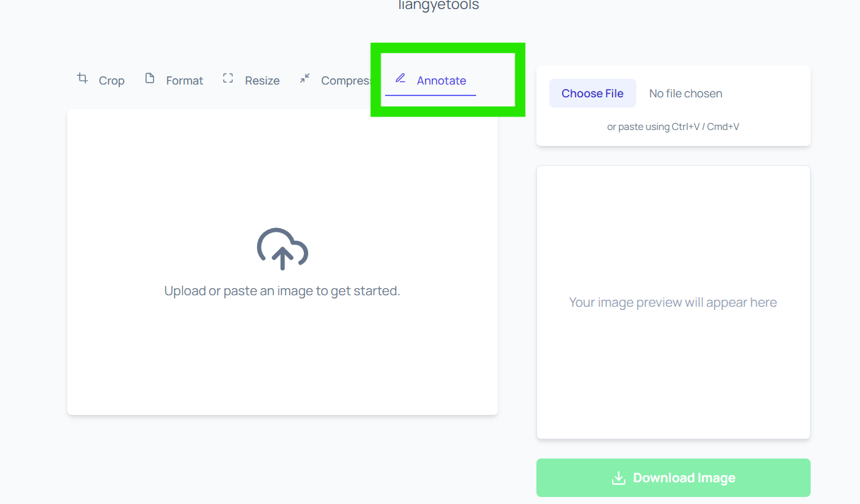
Task: Click the cloud upload icon
Action: pyautogui.click(x=282, y=250)
